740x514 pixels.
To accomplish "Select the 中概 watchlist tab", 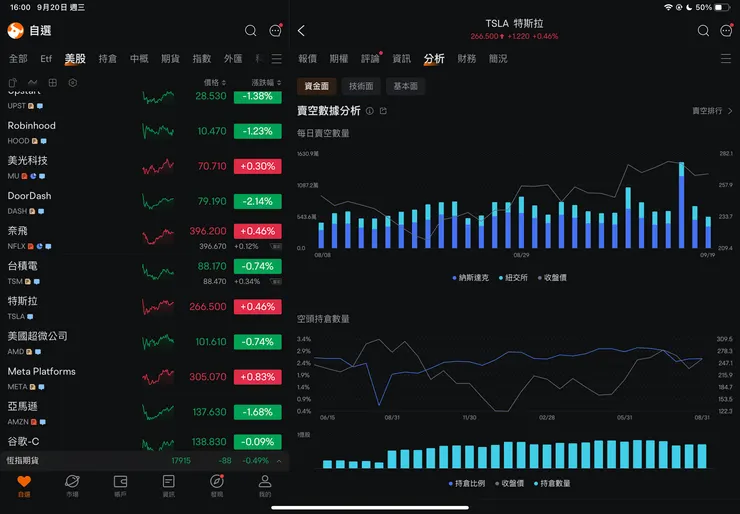I will coord(139,59).
